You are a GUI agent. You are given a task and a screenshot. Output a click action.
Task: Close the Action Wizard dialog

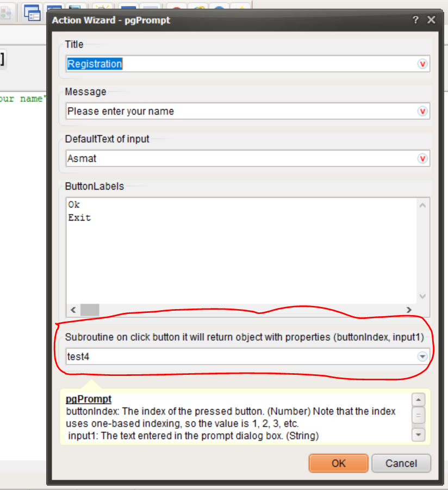pyautogui.click(x=432, y=20)
